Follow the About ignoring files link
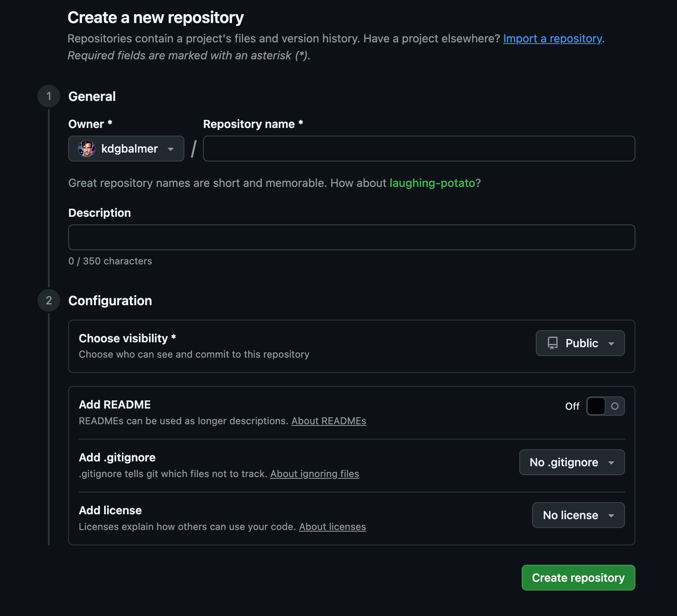Screen dimensions: 677x616 pos(314,474)
